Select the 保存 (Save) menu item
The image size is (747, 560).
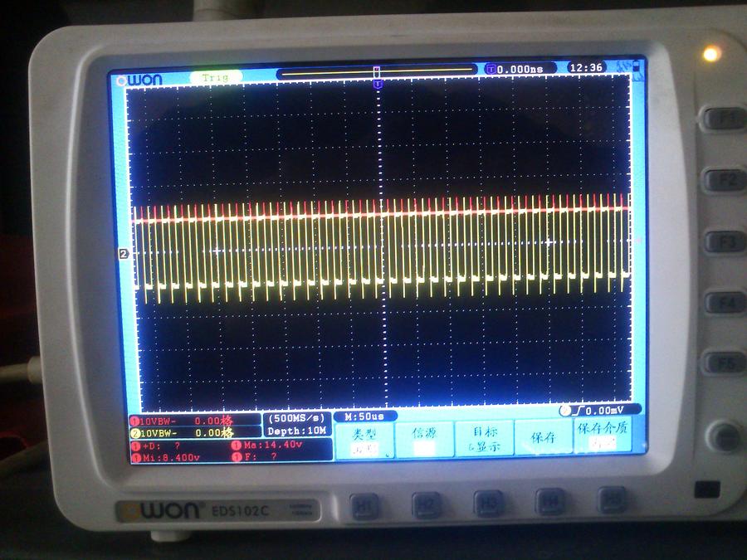pyautogui.click(x=543, y=437)
